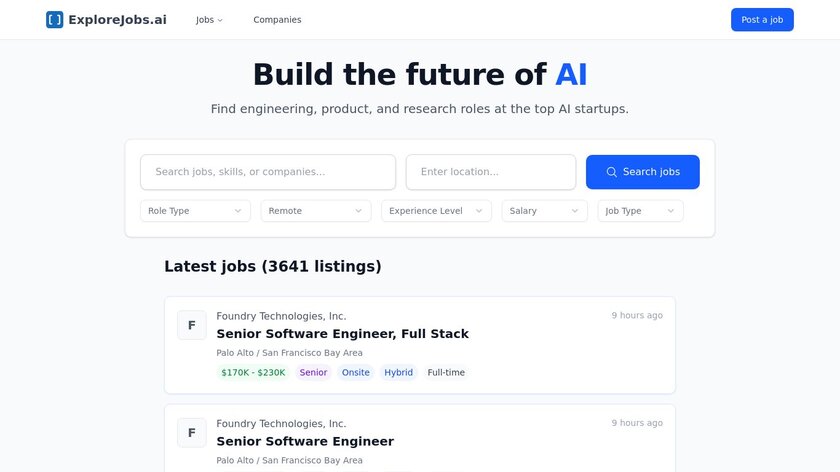Click the $170K - $230K salary tag
The image size is (840, 472).
(x=253, y=373)
